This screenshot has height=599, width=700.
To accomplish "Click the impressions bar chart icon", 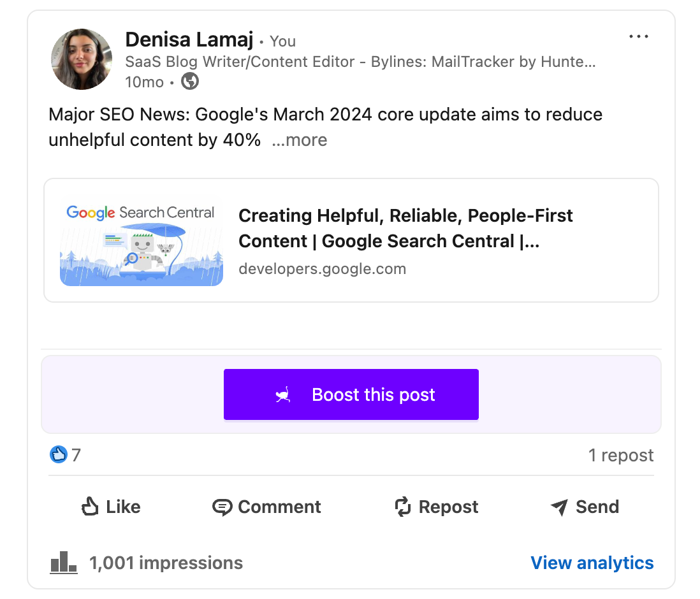I will tap(63, 562).
